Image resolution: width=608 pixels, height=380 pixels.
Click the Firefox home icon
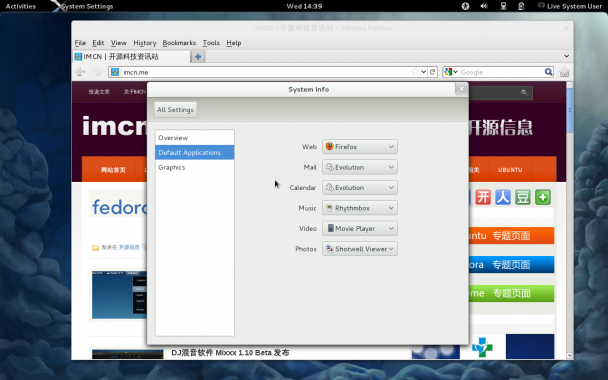564,72
